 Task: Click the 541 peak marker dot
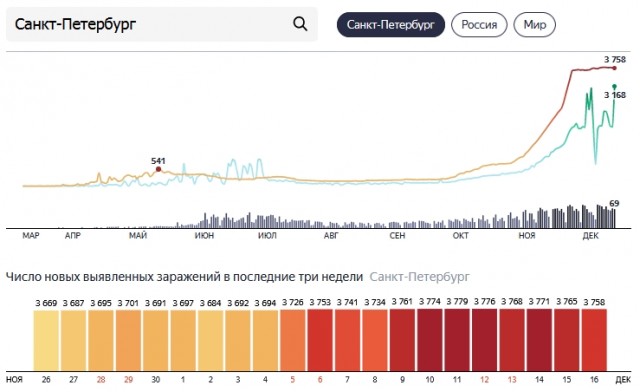point(158,169)
